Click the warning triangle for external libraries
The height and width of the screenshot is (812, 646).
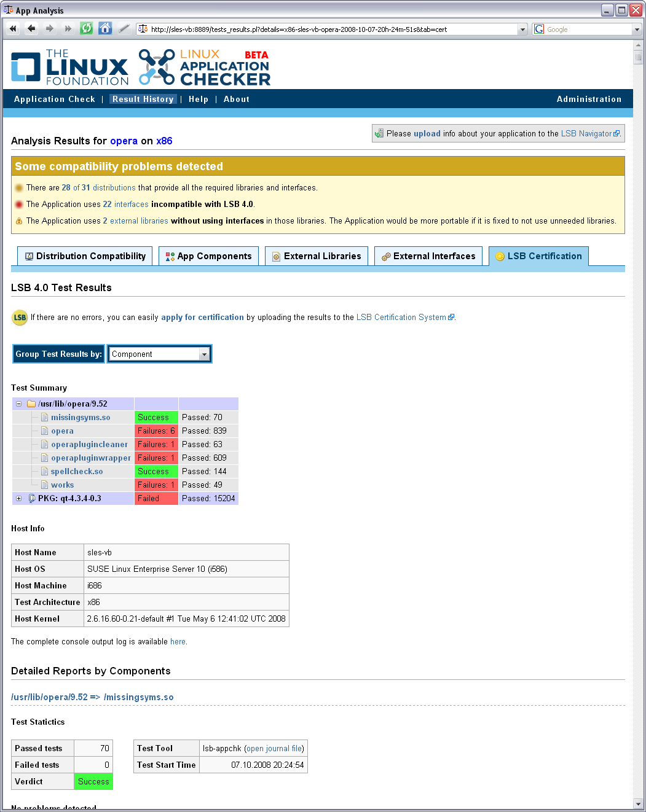click(19, 221)
